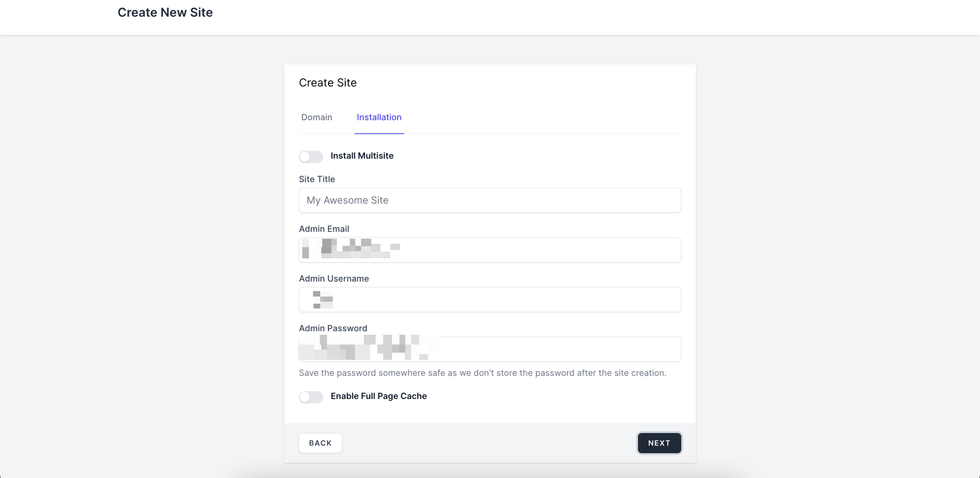Screen dimensions: 980x478
Task: Click into the Admin Password field
Action: (x=490, y=349)
